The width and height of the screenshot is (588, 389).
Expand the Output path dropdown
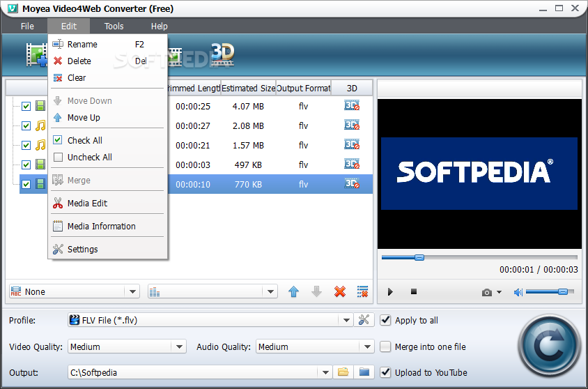click(325, 372)
